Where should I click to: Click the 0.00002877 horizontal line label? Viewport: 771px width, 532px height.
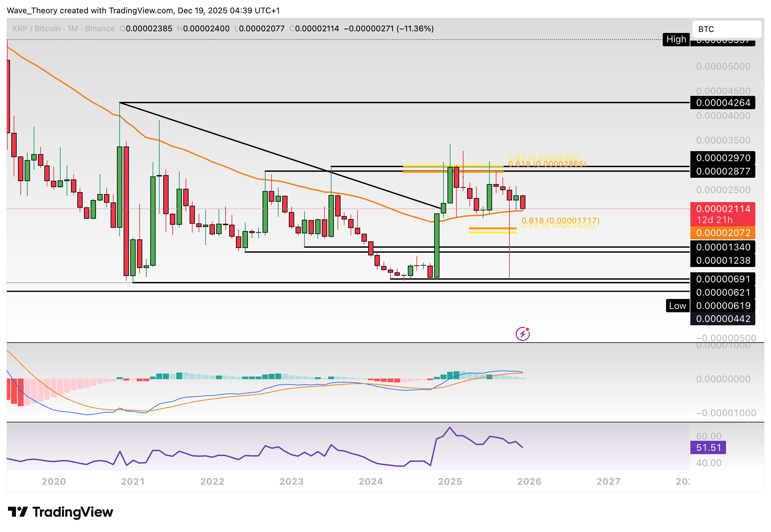722,171
